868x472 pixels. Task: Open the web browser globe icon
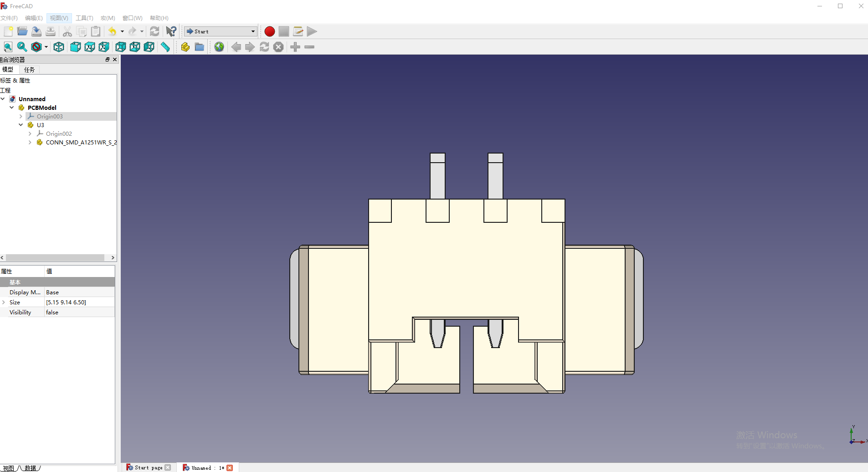(219, 47)
